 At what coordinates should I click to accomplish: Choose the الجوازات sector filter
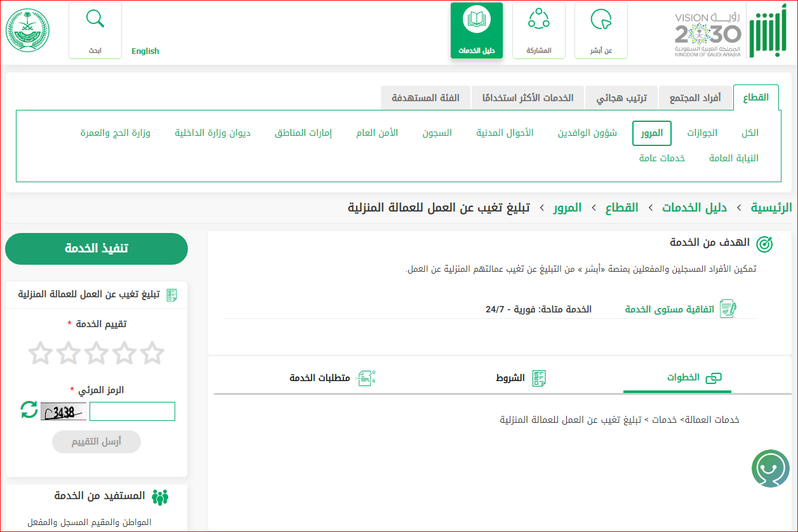coord(702,133)
